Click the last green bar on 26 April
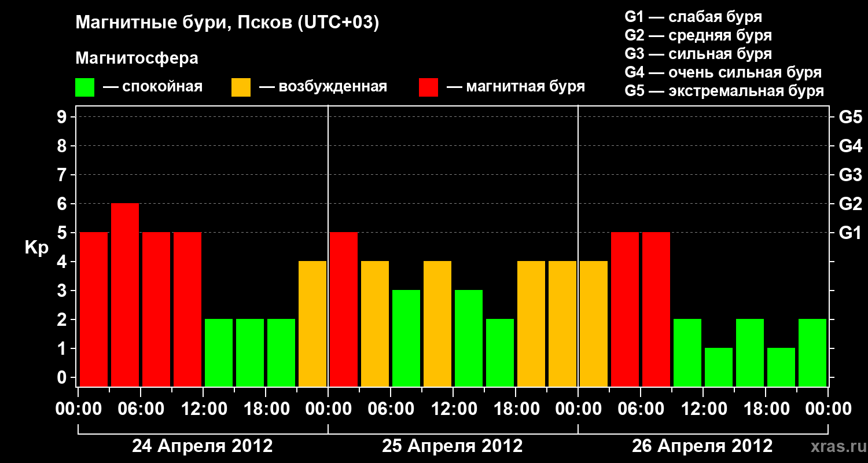The height and width of the screenshot is (463, 868). point(812,353)
